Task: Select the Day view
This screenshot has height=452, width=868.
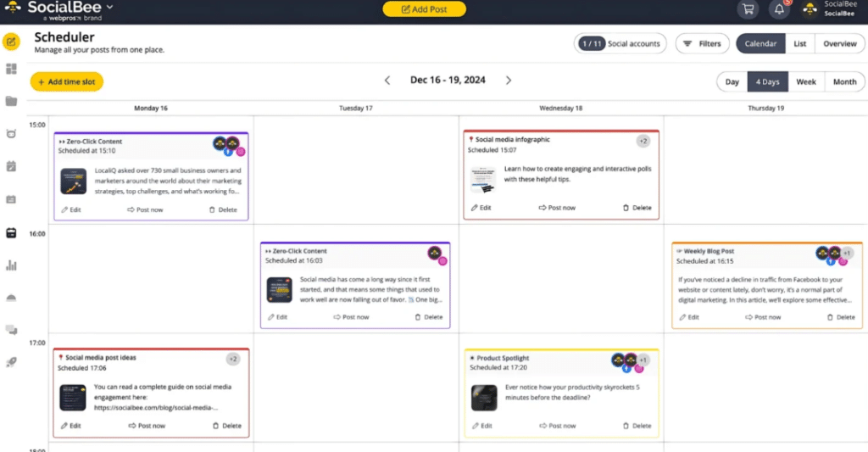Action: click(x=732, y=81)
